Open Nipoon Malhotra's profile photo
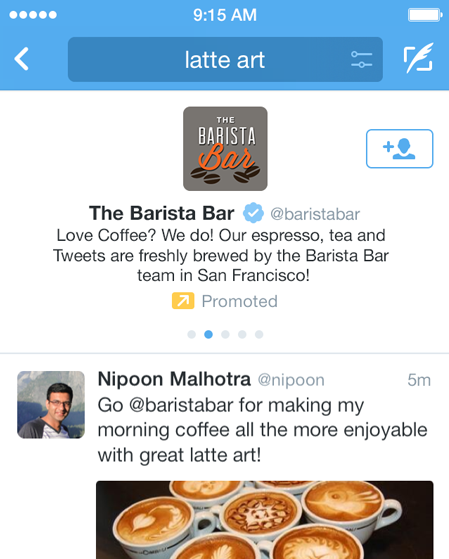 coord(51,405)
